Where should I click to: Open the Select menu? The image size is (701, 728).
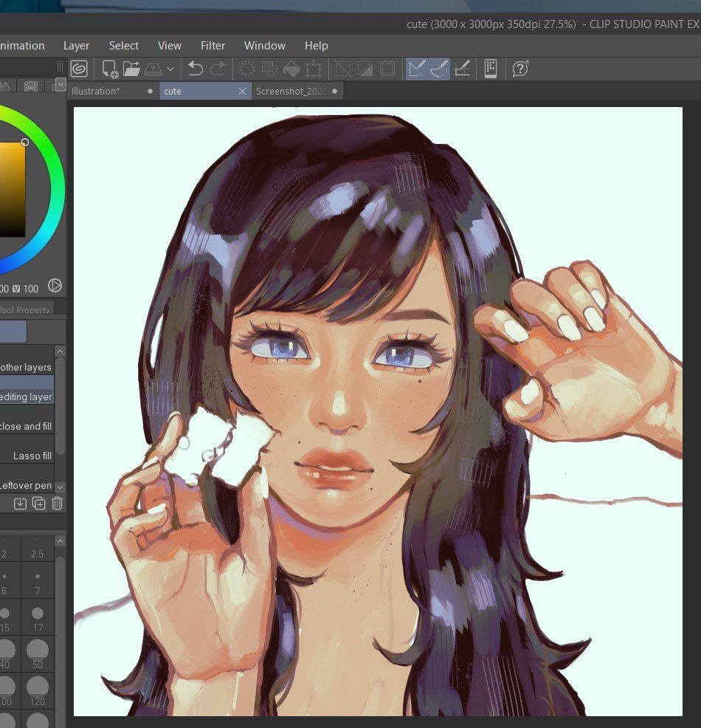click(x=124, y=46)
